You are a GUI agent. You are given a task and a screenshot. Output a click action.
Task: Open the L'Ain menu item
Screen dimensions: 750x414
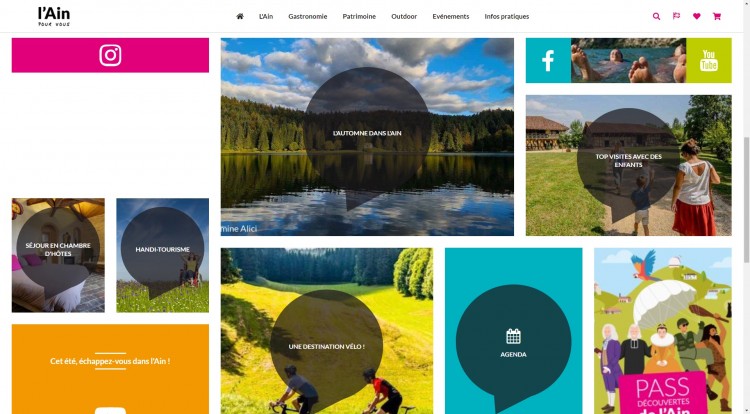click(x=266, y=16)
